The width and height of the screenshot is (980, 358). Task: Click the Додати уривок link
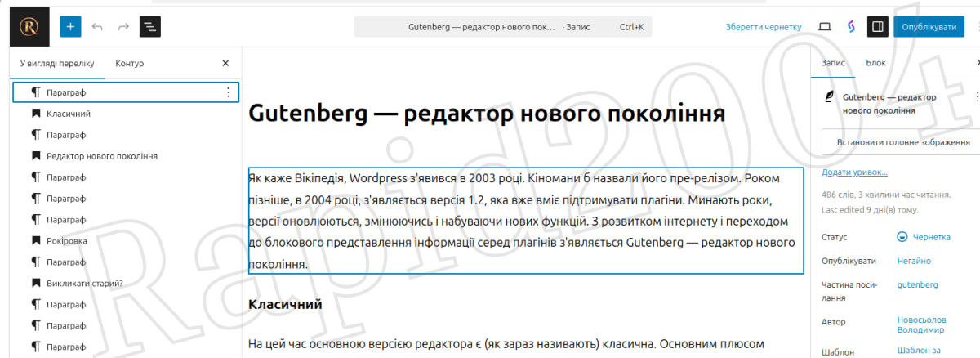(854, 172)
